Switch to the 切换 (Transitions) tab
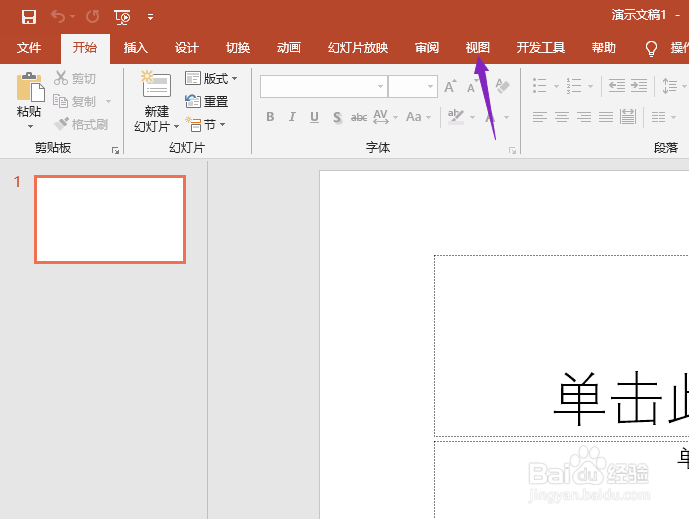The image size is (689, 519). tap(238, 47)
